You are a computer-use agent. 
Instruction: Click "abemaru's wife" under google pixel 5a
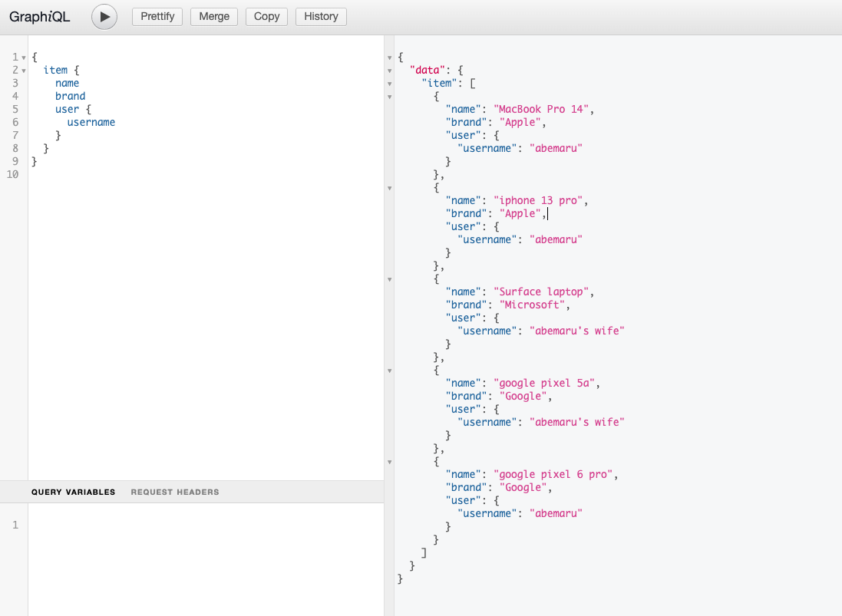tap(577, 422)
